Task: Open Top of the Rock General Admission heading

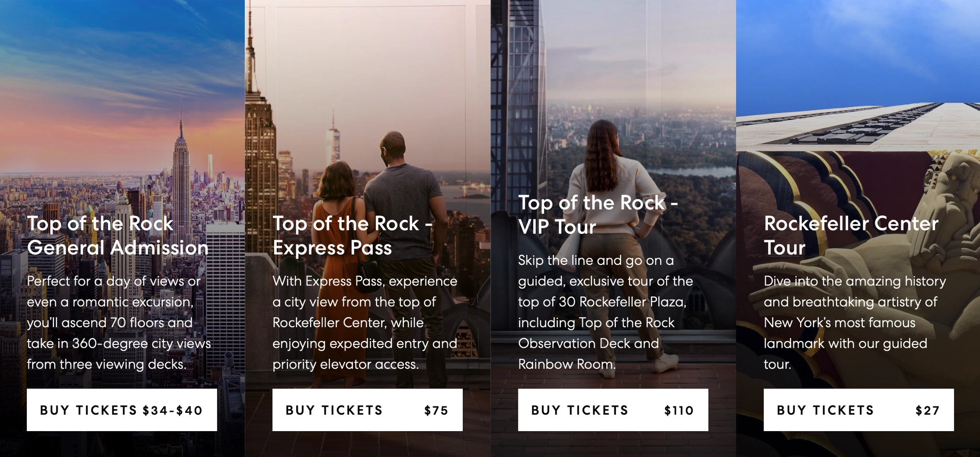Action: tap(118, 236)
